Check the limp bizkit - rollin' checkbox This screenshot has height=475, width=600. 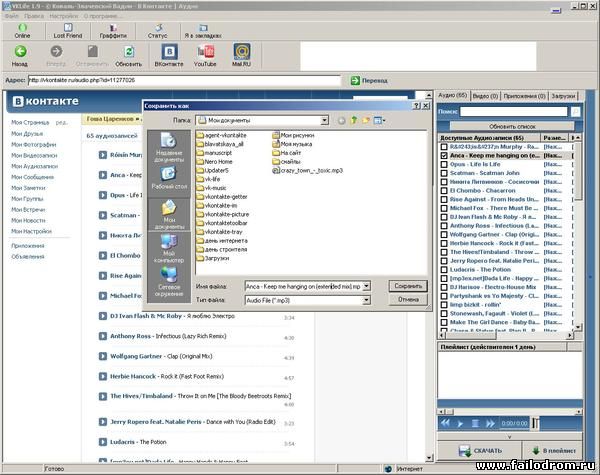(444, 305)
